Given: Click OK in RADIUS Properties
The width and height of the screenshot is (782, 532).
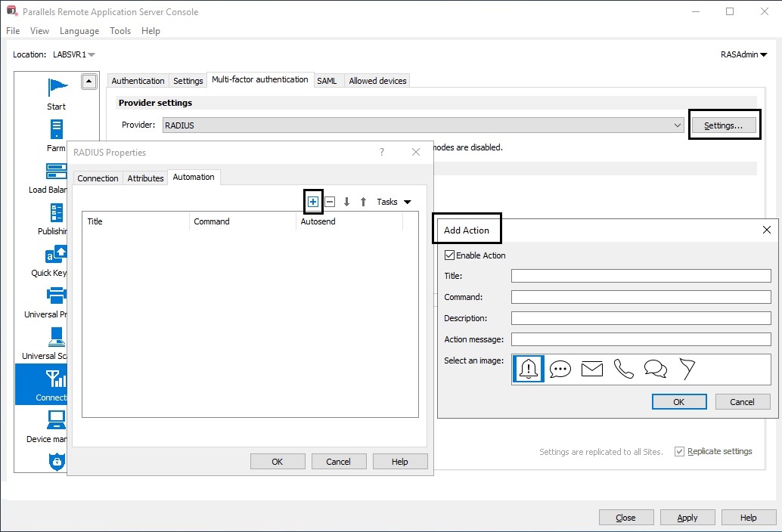Looking at the screenshot, I should click(278, 462).
